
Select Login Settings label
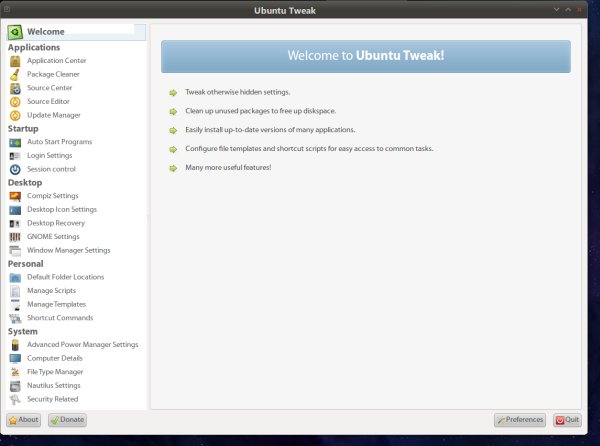point(49,155)
